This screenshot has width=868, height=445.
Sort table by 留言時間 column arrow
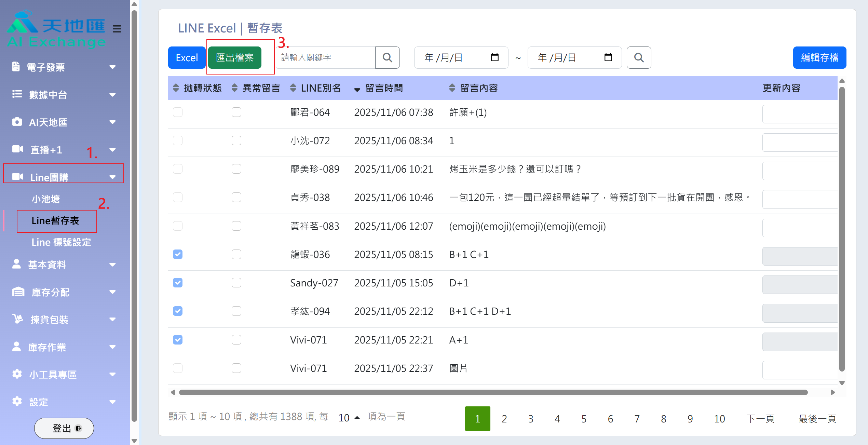point(357,89)
